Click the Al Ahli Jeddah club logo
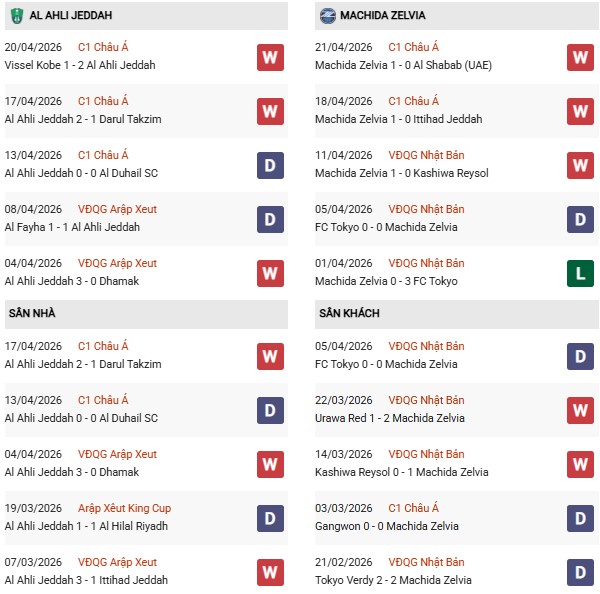600x594 pixels. (x=16, y=15)
